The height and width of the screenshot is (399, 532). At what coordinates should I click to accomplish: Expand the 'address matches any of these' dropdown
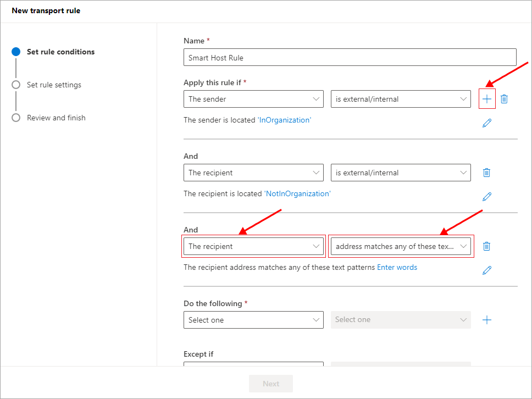point(401,246)
